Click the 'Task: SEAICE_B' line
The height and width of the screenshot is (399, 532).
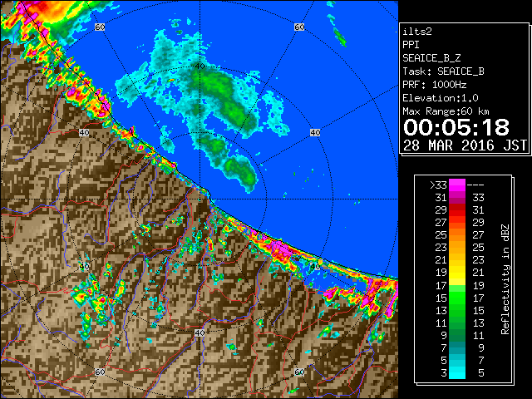point(443,71)
